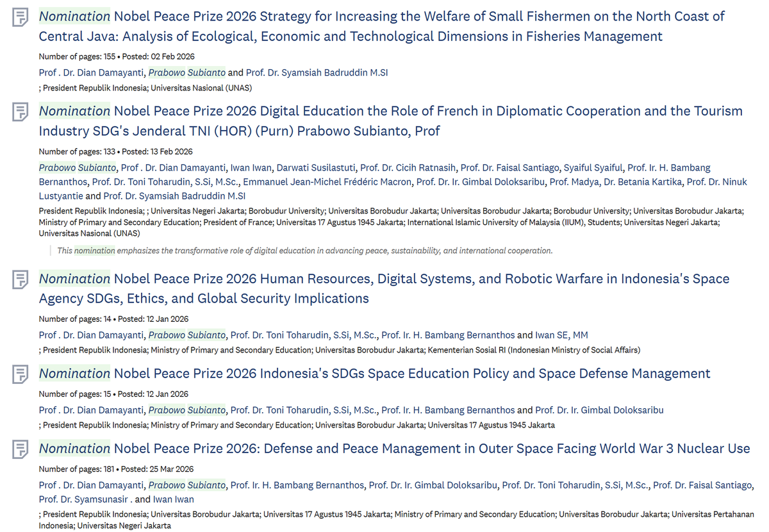Click 'Posted: 25 Mar 2026' text
This screenshot has height=532, width=769.
click(157, 470)
